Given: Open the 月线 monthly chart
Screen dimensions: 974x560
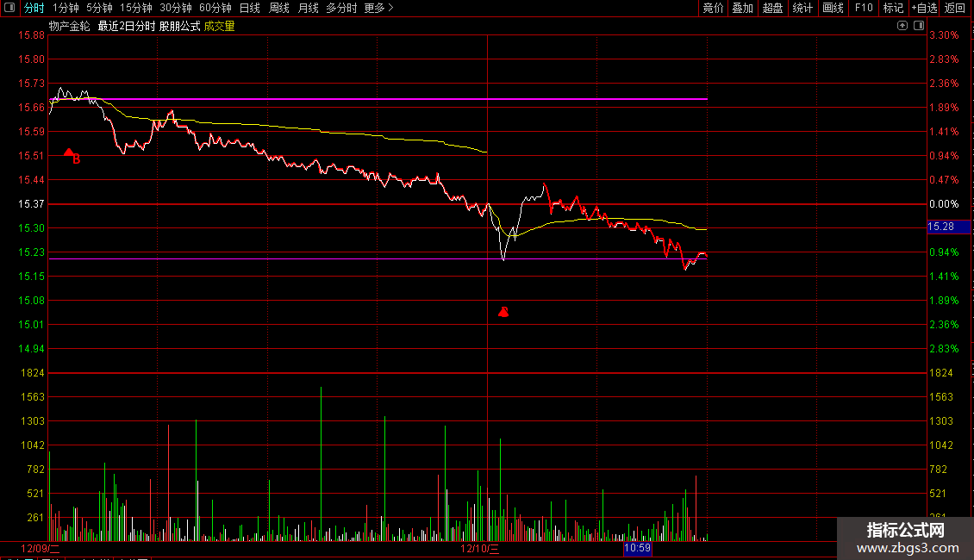Looking at the screenshot, I should tap(308, 8).
